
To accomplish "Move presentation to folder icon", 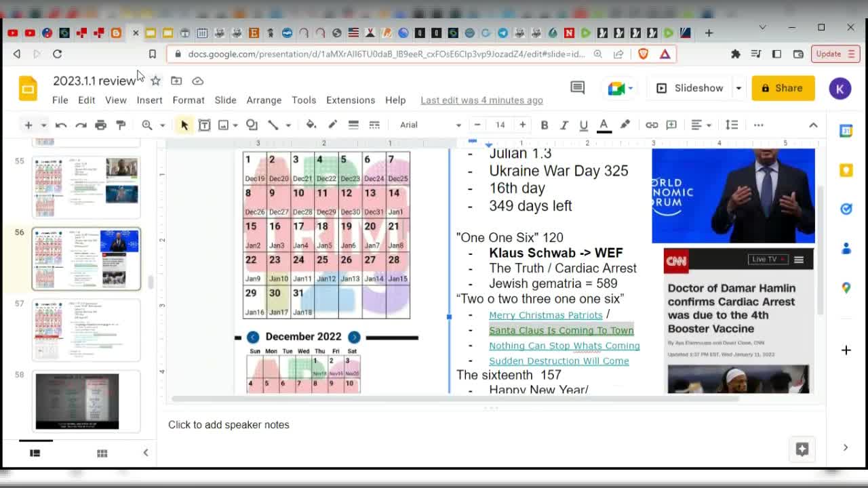I will click(x=176, y=81).
